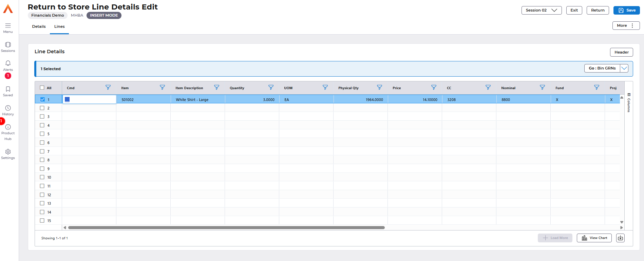This screenshot has height=261, width=644.
Task: Click the White Shirt - Large cell
Action: (198, 100)
